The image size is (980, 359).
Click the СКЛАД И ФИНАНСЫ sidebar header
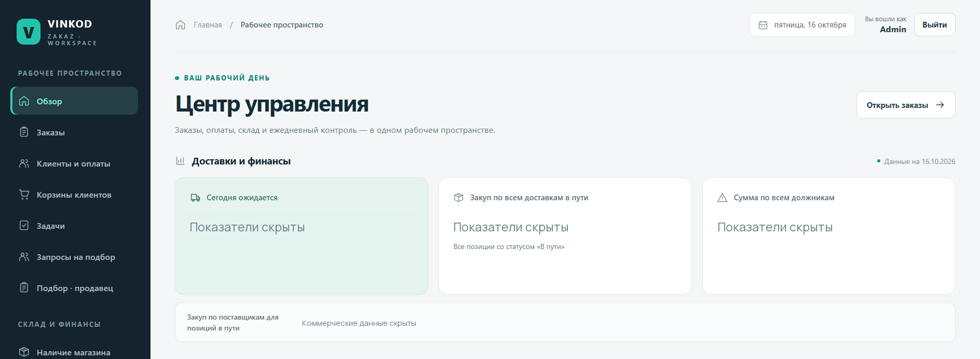(59, 324)
